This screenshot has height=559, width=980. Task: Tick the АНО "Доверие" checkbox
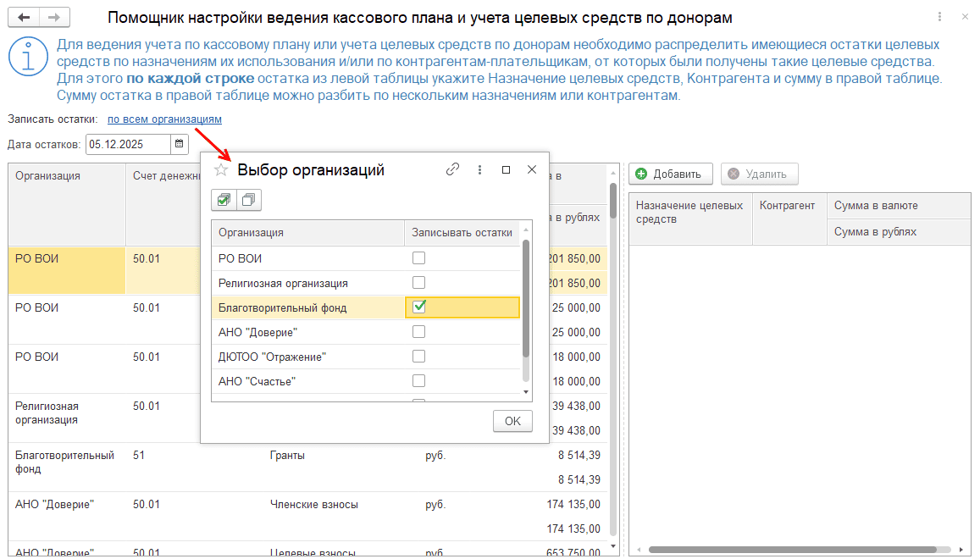click(x=418, y=332)
